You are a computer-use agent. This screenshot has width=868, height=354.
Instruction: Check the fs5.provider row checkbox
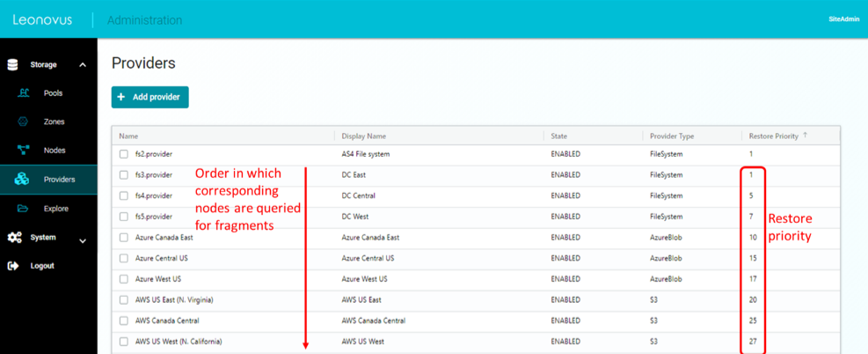pos(124,217)
